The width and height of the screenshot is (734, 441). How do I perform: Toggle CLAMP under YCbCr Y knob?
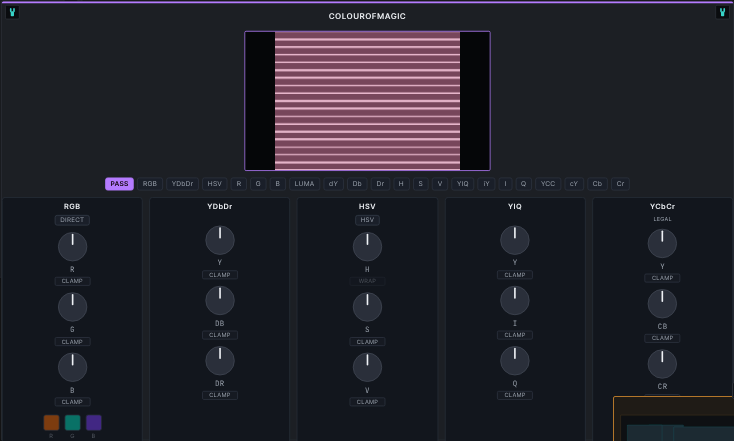pyautogui.click(x=662, y=278)
